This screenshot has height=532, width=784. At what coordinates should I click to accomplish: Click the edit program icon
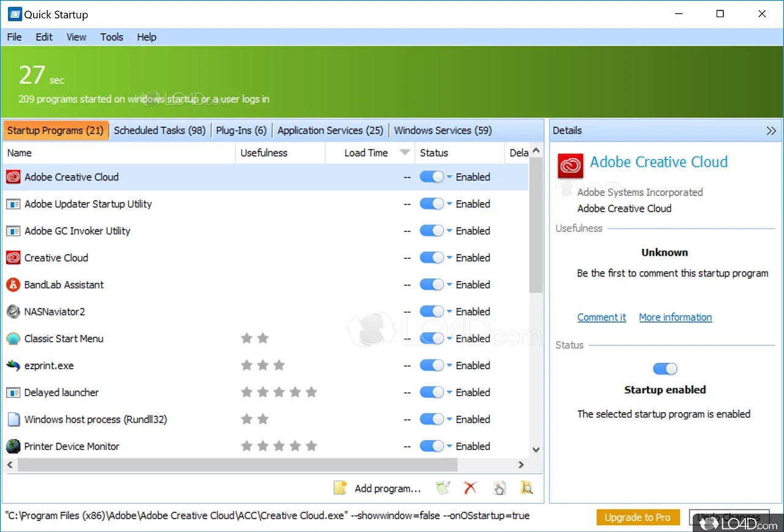click(443, 487)
